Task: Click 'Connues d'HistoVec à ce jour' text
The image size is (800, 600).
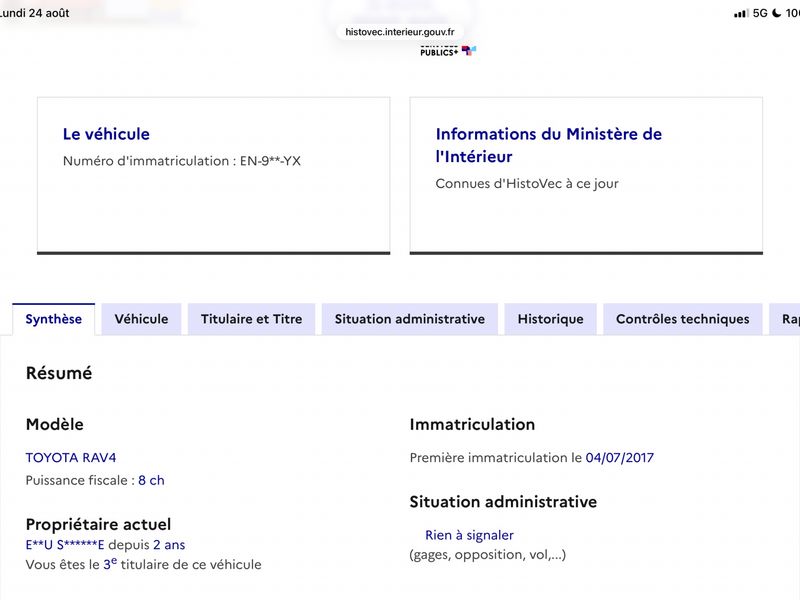Action: pos(527,184)
